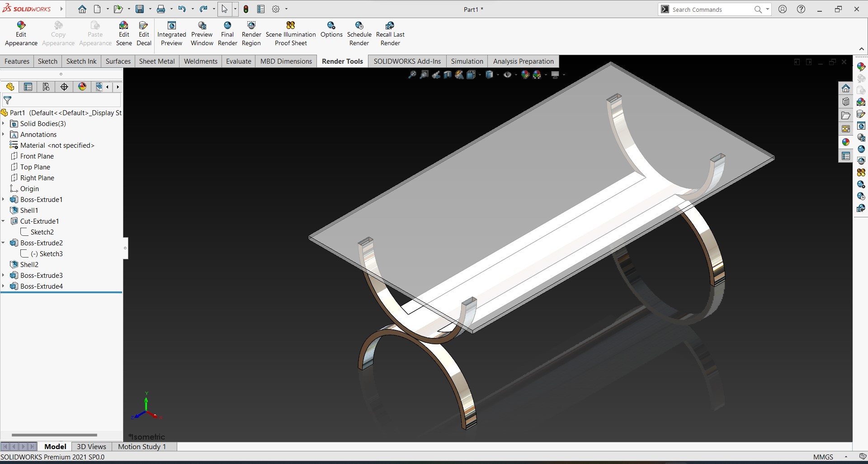Open Scene Illumination Proof Sheet
The image size is (868, 464).
pyautogui.click(x=291, y=33)
